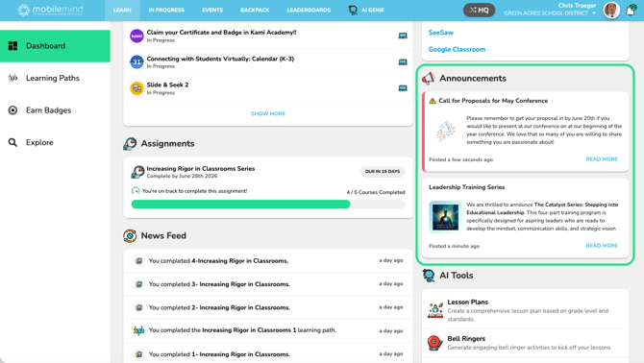Viewport: 644px width, 363px height.
Task: Switch to the Learn tab
Action: [x=122, y=11]
